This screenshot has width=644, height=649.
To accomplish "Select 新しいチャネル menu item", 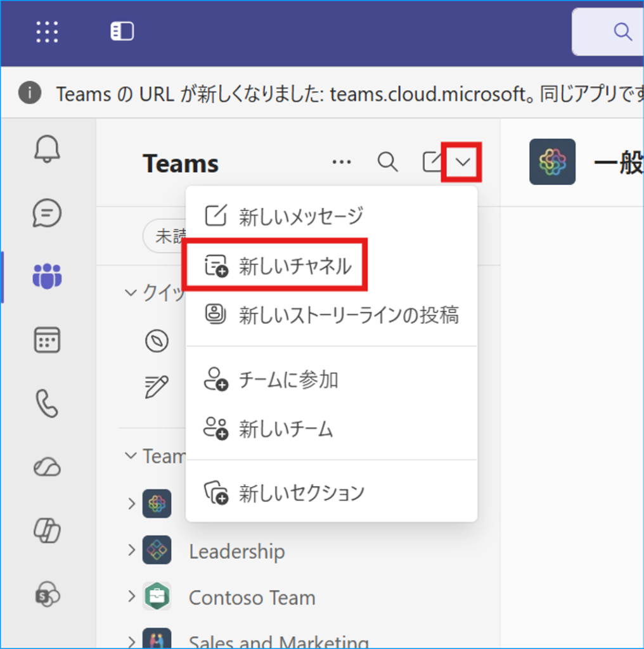I will click(x=331, y=266).
